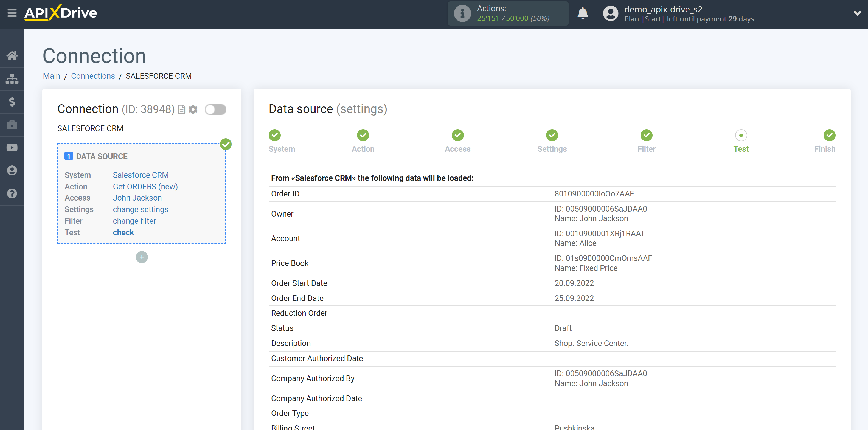
Task: Click the add new data source button
Action: coord(142,256)
